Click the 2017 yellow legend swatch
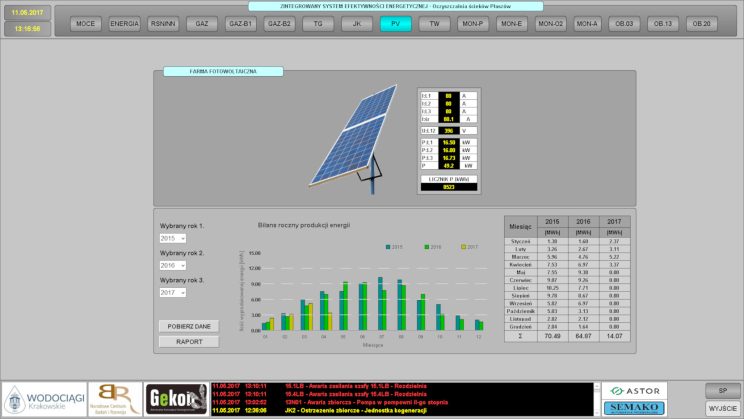 tap(463, 245)
